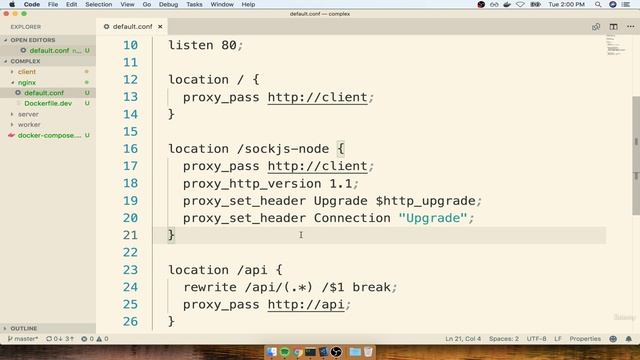Synchronize changes via sync status icon
Screen dimensions: 640x360
(60, 339)
